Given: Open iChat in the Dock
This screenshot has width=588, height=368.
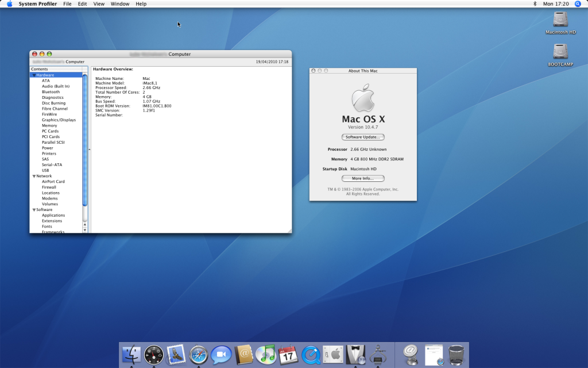Looking at the screenshot, I should click(x=221, y=355).
